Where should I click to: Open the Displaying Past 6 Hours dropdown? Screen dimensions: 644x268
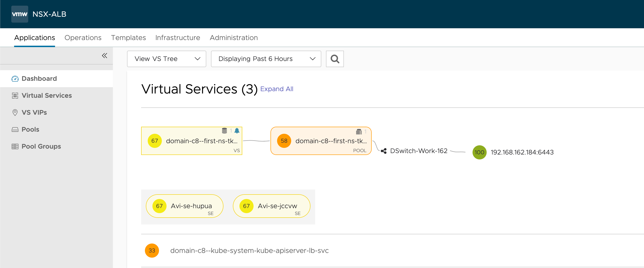click(x=266, y=59)
